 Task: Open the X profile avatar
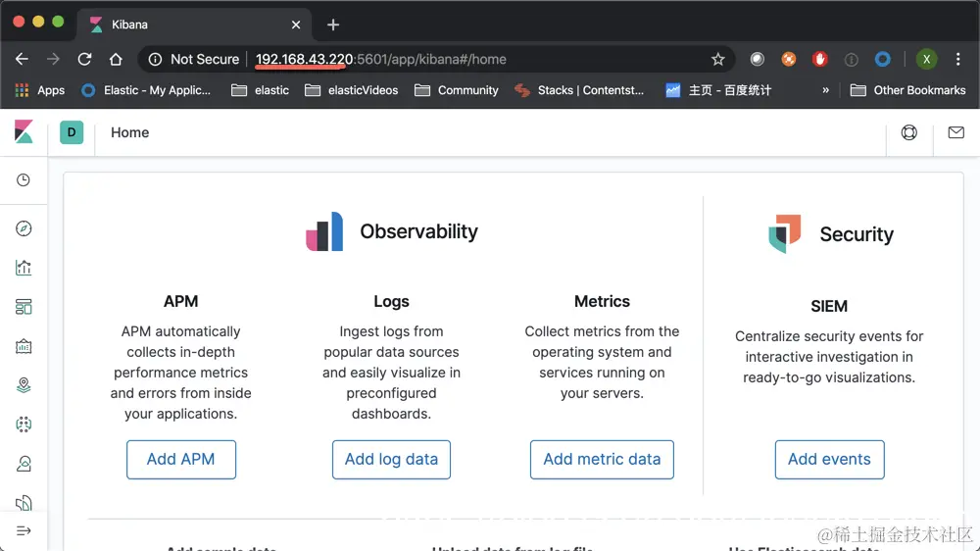927,60
